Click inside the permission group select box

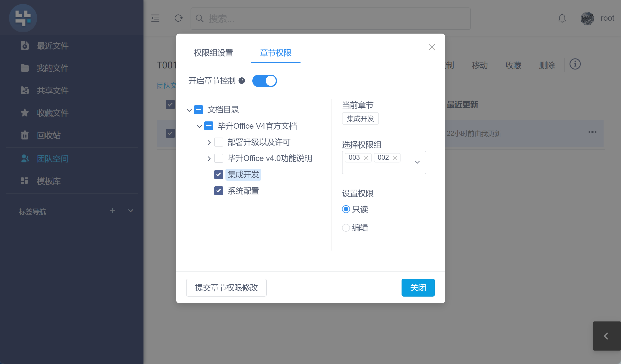[384, 162]
